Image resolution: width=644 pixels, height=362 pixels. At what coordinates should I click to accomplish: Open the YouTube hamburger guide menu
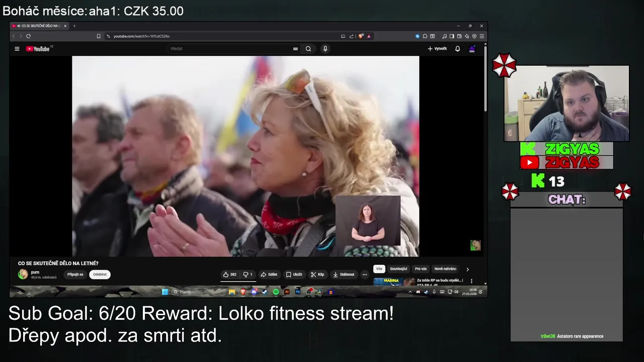pyautogui.click(x=17, y=49)
